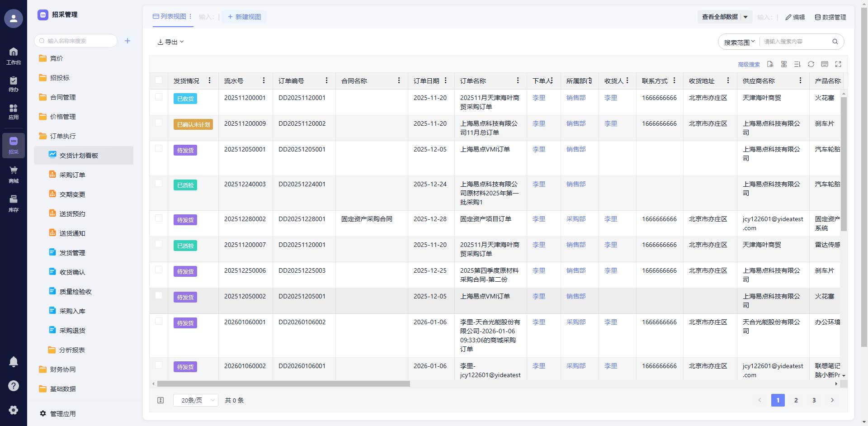
Task: Go to next page arrow
Action: tap(832, 400)
